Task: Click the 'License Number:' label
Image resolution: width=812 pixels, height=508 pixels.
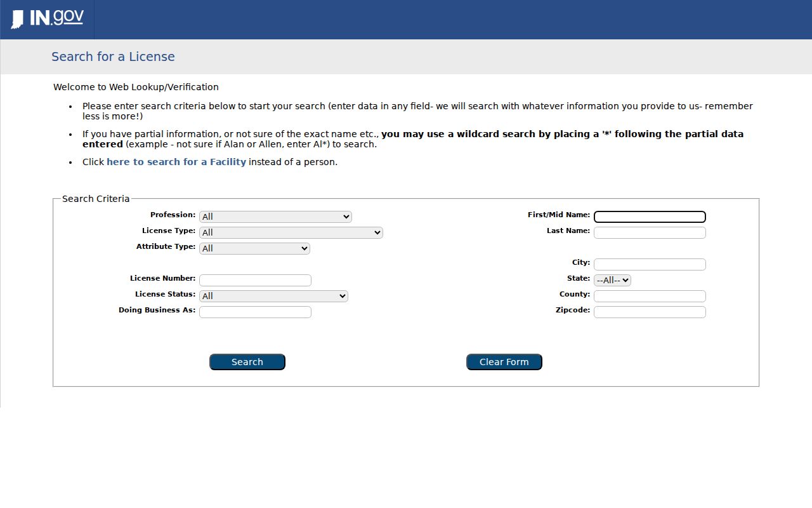Action: point(163,278)
